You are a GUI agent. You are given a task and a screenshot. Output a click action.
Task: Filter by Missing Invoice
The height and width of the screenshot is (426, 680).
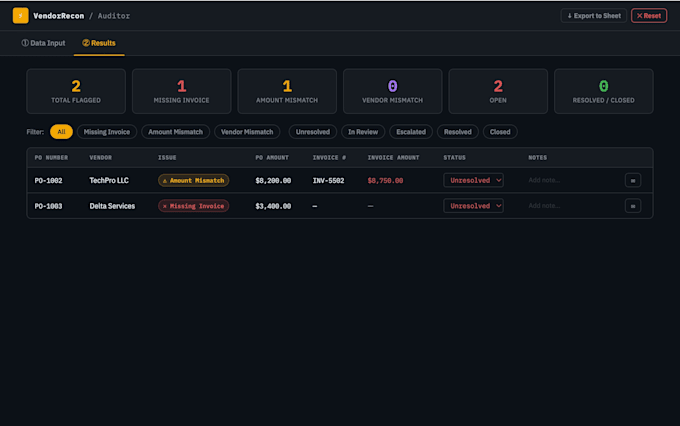point(107,132)
